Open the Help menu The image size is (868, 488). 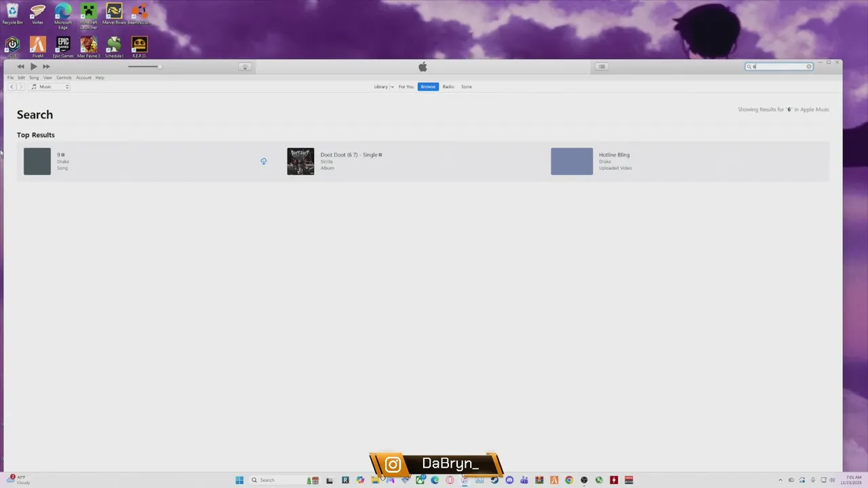pyautogui.click(x=100, y=78)
